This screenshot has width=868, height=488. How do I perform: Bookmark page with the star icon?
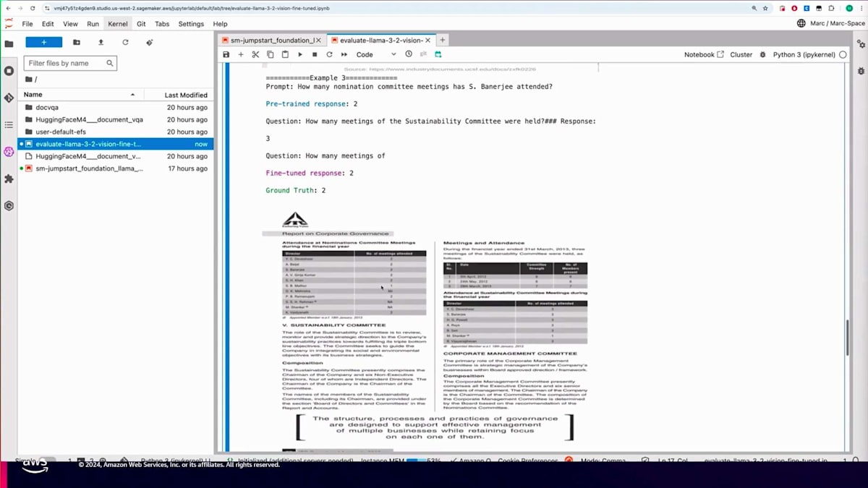765,8
